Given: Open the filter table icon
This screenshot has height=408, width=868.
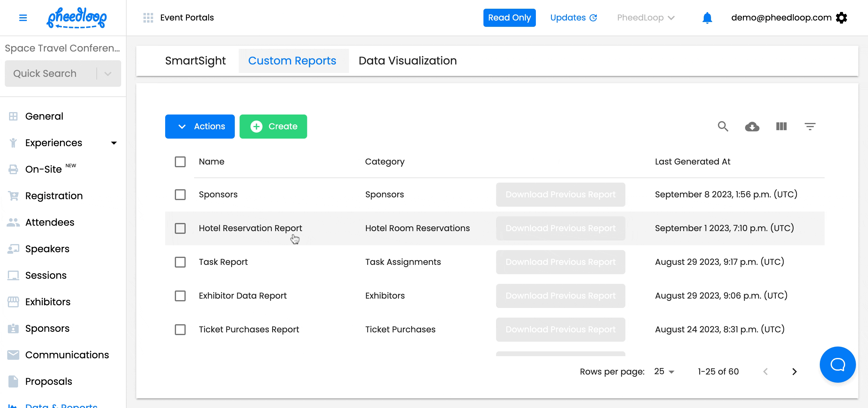Looking at the screenshot, I should [x=810, y=126].
